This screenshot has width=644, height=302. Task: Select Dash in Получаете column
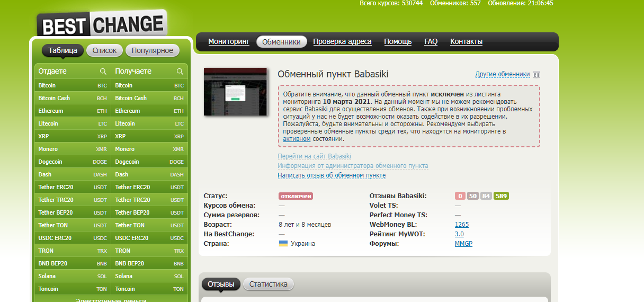(149, 174)
